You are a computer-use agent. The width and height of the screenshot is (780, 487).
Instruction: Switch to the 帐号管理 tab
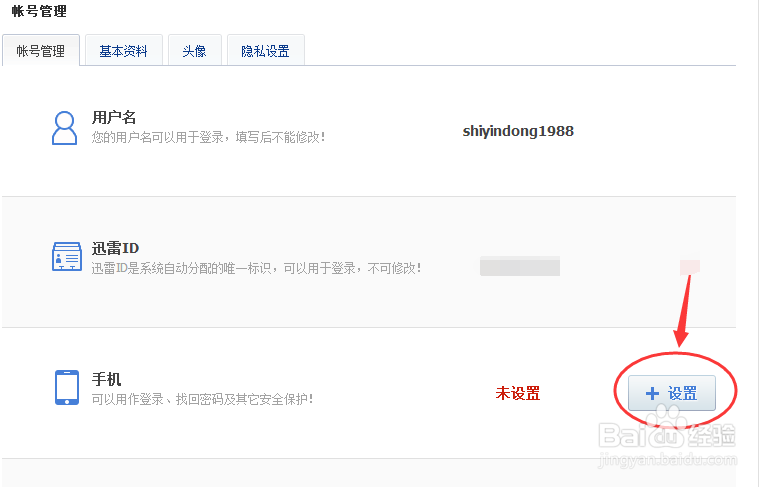41,51
